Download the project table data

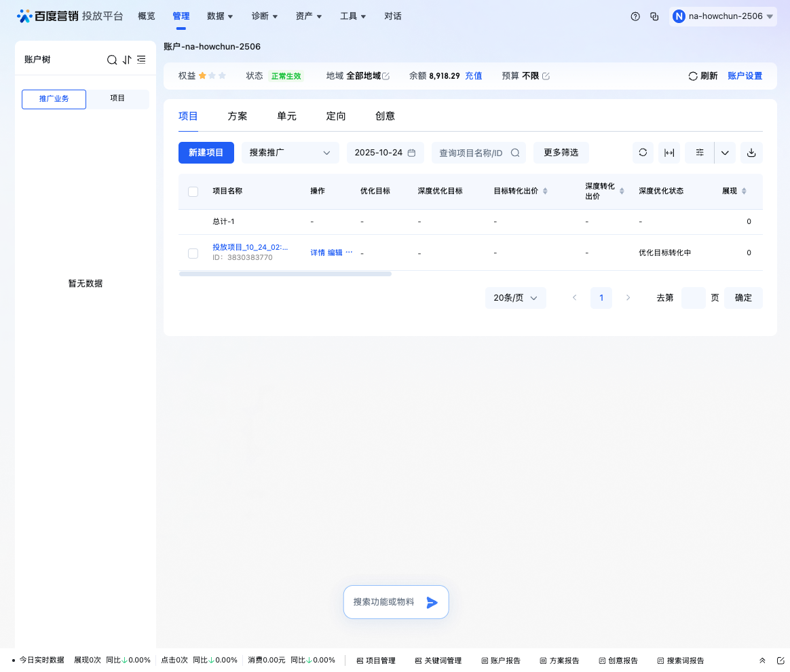(x=751, y=153)
